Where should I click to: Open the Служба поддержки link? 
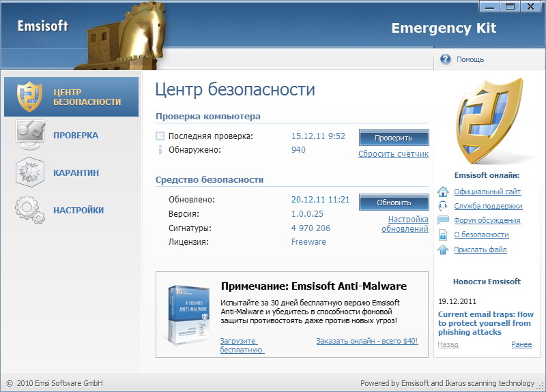(x=488, y=206)
